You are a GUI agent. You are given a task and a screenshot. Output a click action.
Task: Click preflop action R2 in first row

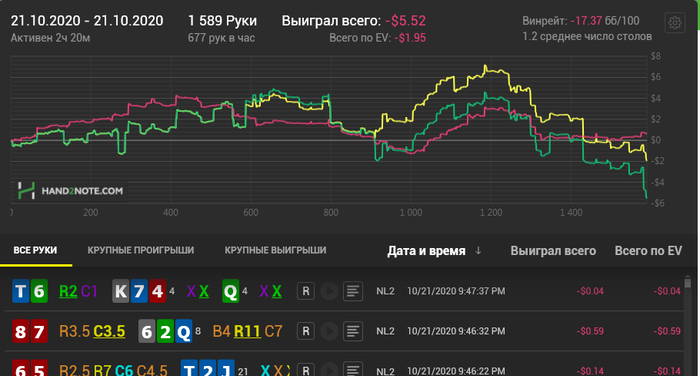pyautogui.click(x=68, y=292)
